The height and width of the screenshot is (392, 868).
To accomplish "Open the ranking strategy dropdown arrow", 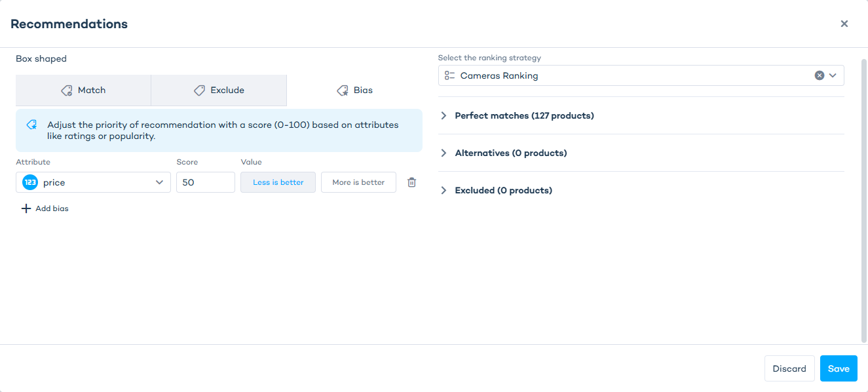I will [833, 75].
